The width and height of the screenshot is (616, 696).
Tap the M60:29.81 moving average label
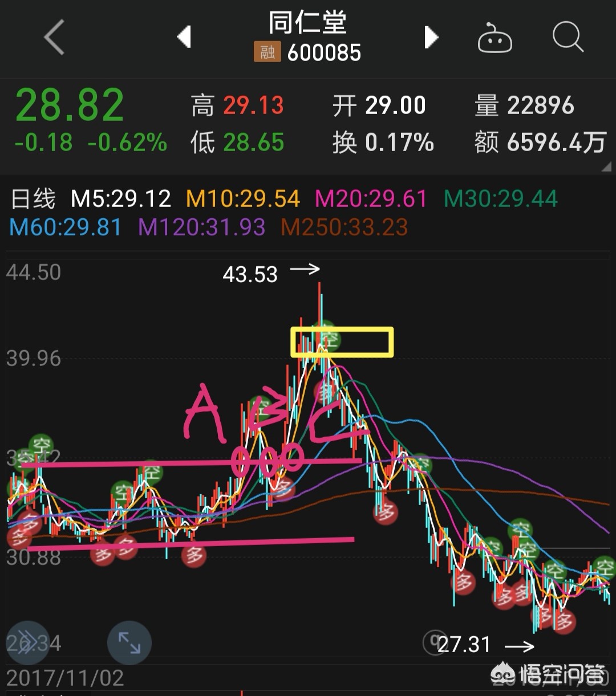[66, 227]
